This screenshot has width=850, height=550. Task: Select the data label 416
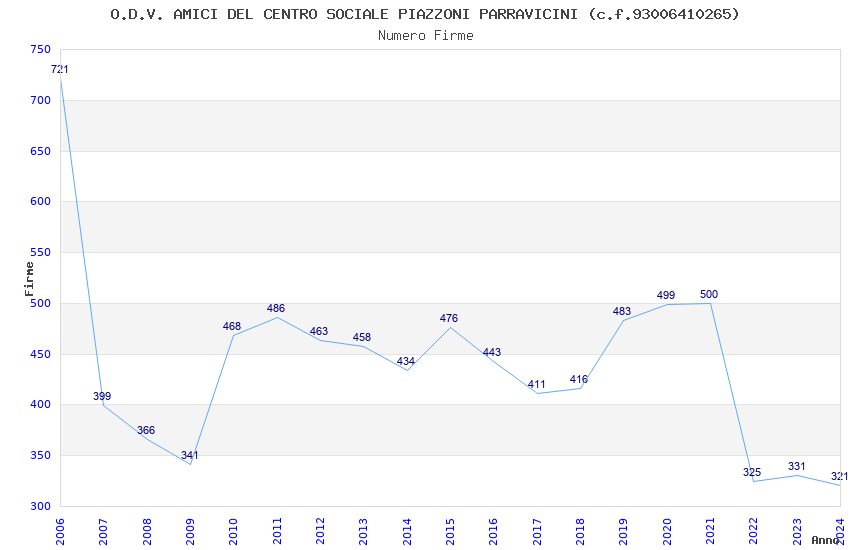[579, 379]
